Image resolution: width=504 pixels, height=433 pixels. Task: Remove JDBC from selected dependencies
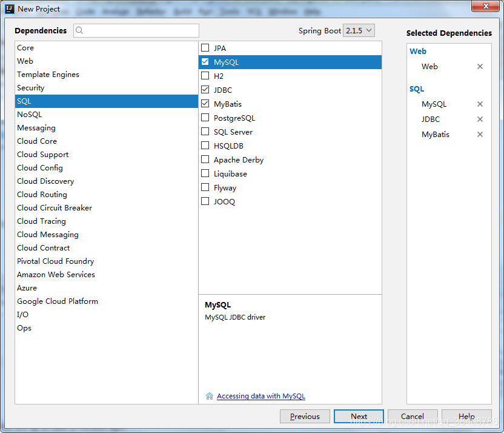pos(480,119)
